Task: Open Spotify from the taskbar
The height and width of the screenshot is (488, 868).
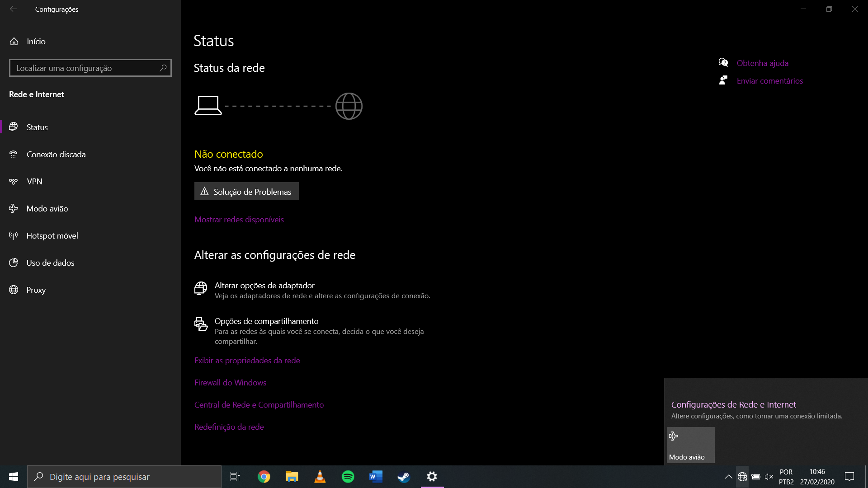Action: coord(348,476)
